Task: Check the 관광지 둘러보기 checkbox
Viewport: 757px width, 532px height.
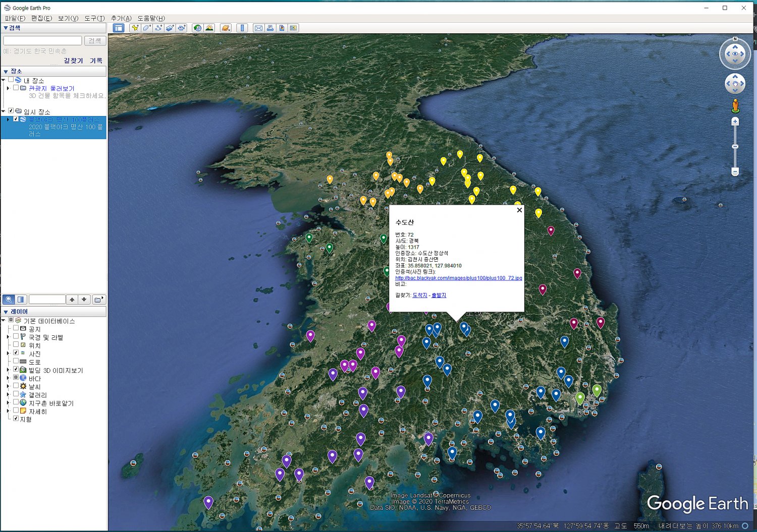Action: [x=16, y=88]
